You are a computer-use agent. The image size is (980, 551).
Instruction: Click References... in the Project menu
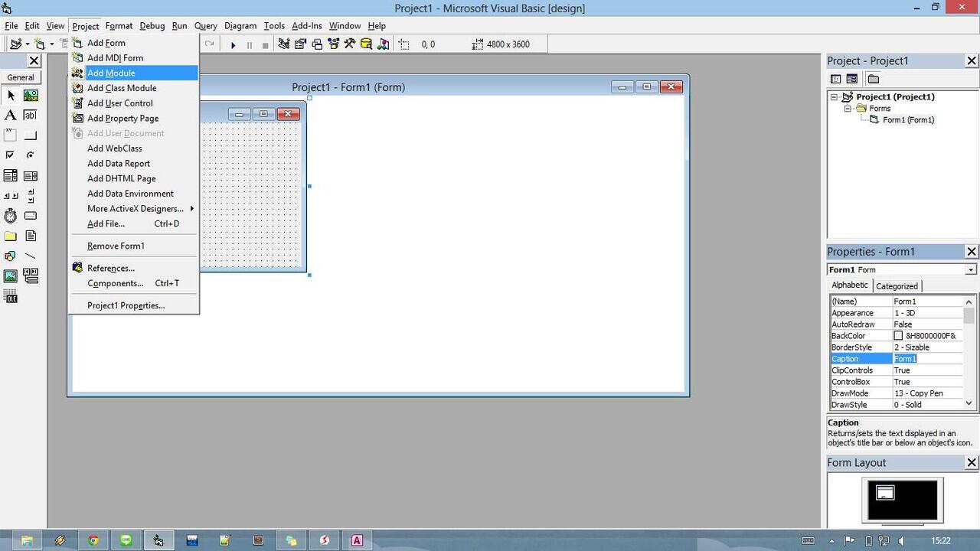pyautogui.click(x=111, y=269)
